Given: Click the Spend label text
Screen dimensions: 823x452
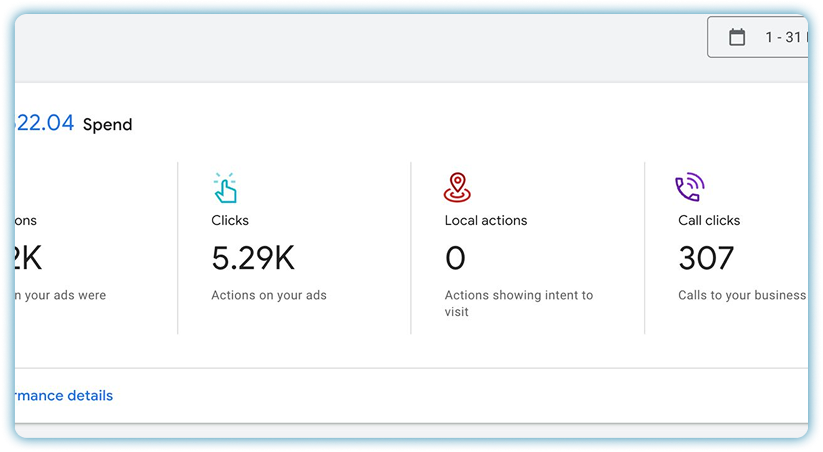Looking at the screenshot, I should (x=107, y=125).
